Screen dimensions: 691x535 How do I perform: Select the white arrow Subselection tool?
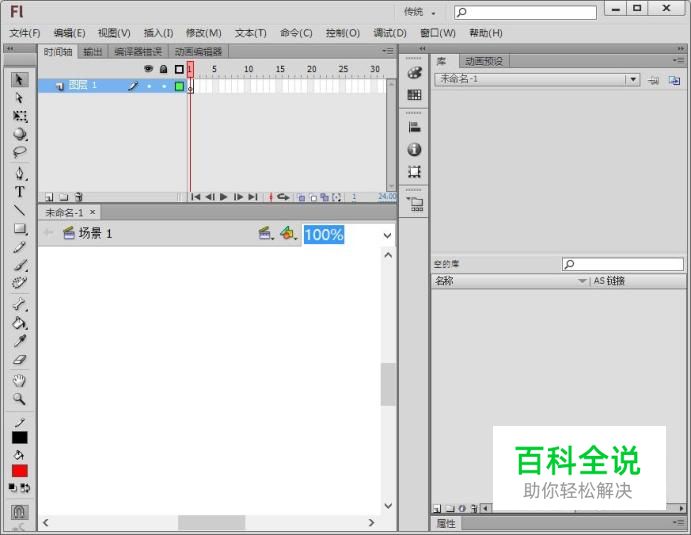click(19, 98)
